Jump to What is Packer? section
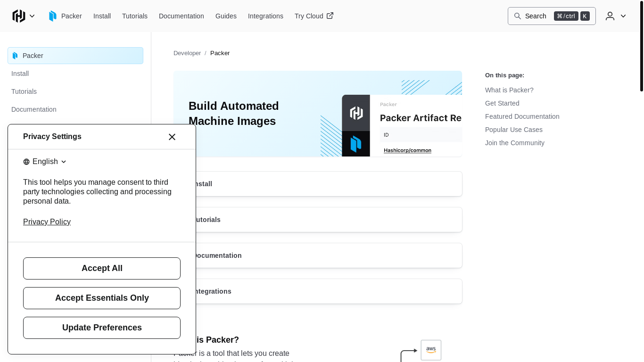 [x=509, y=90]
